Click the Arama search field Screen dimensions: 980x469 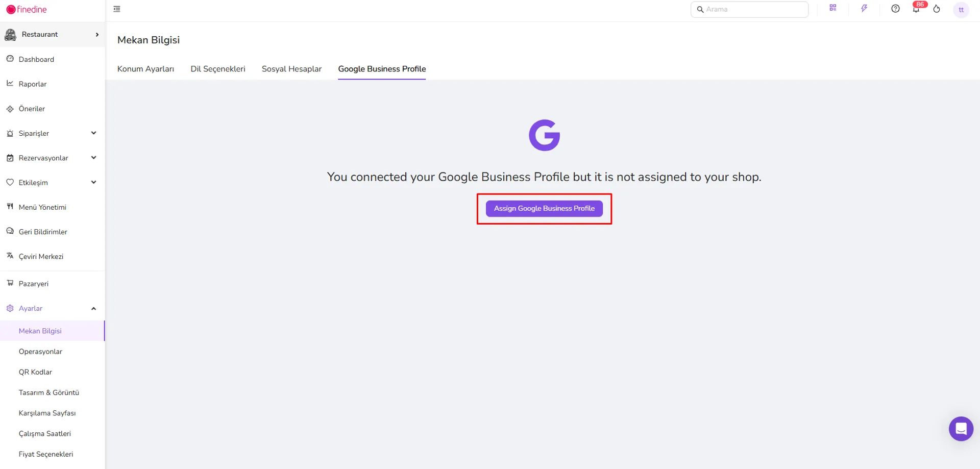pyautogui.click(x=749, y=9)
